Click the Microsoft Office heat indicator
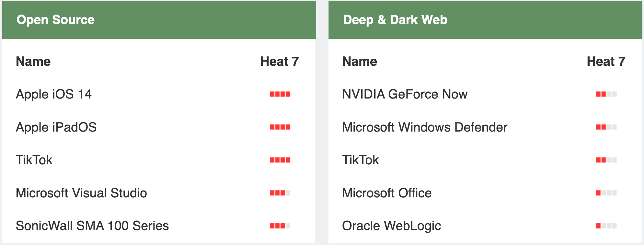 pos(606,193)
